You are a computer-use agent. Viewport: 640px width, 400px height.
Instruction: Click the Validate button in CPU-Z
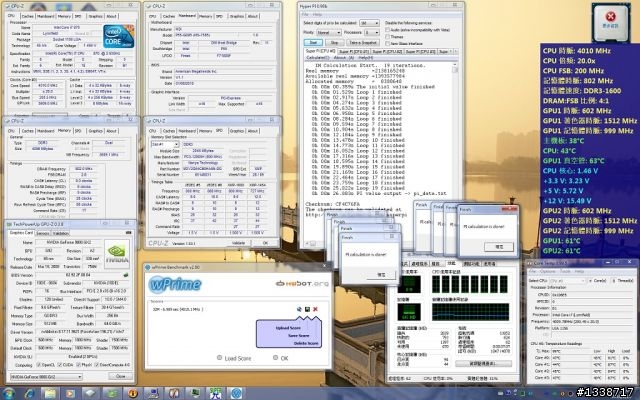[x=238, y=243]
